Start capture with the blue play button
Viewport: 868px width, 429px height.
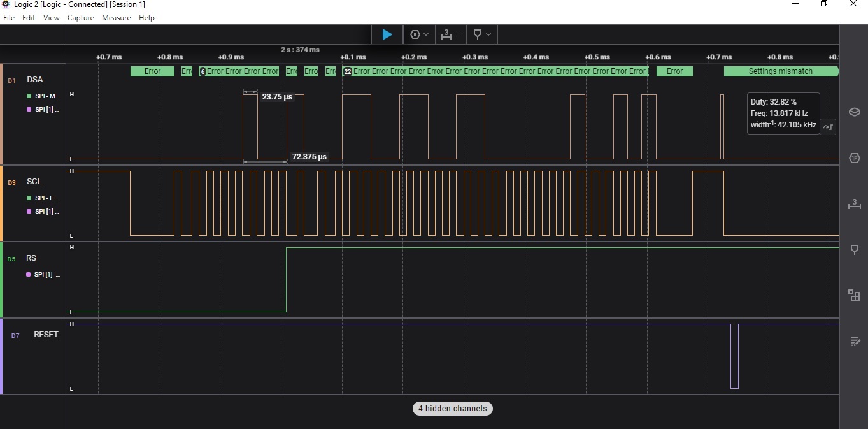[x=387, y=34]
